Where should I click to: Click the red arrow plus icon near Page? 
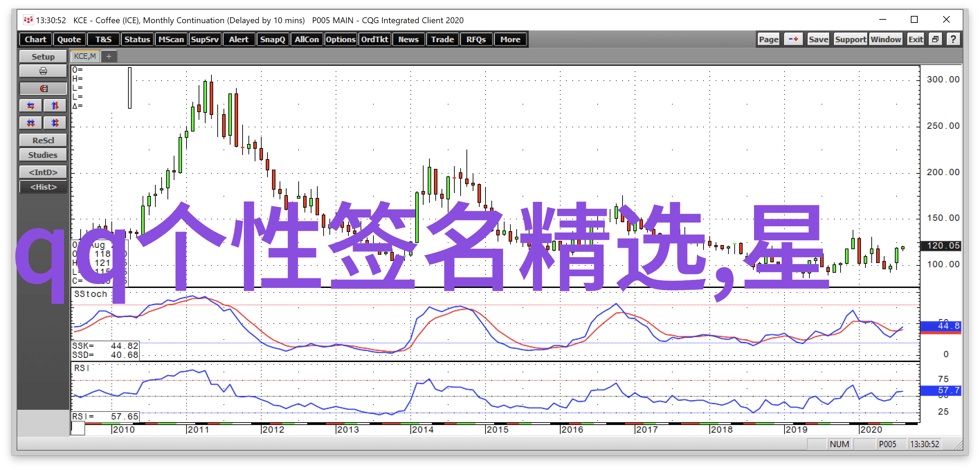(793, 39)
